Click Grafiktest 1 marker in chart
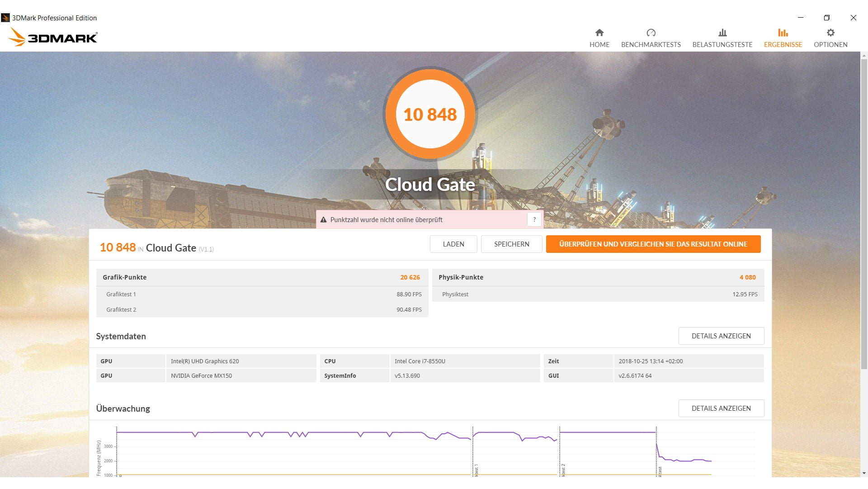 [x=476, y=470]
